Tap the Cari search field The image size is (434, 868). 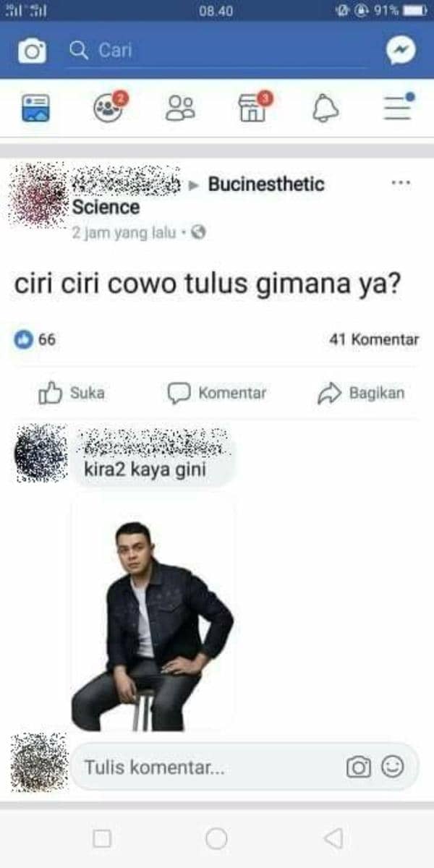217,51
